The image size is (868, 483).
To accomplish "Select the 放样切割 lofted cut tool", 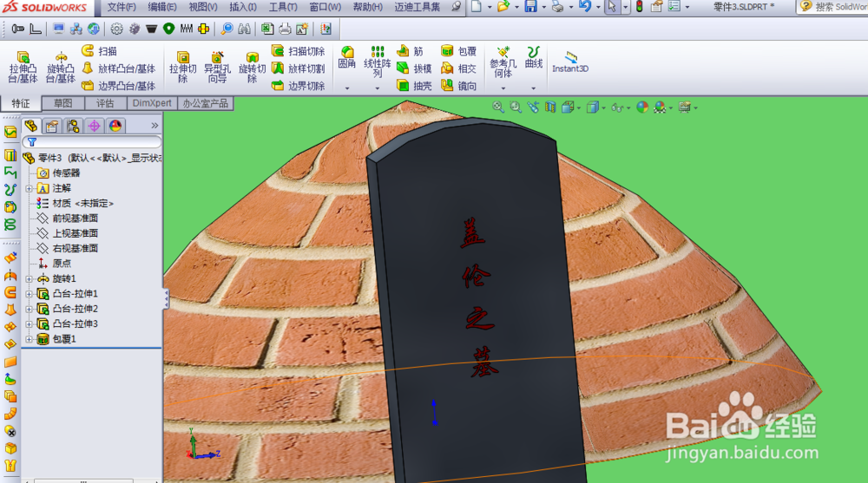I will click(x=298, y=68).
